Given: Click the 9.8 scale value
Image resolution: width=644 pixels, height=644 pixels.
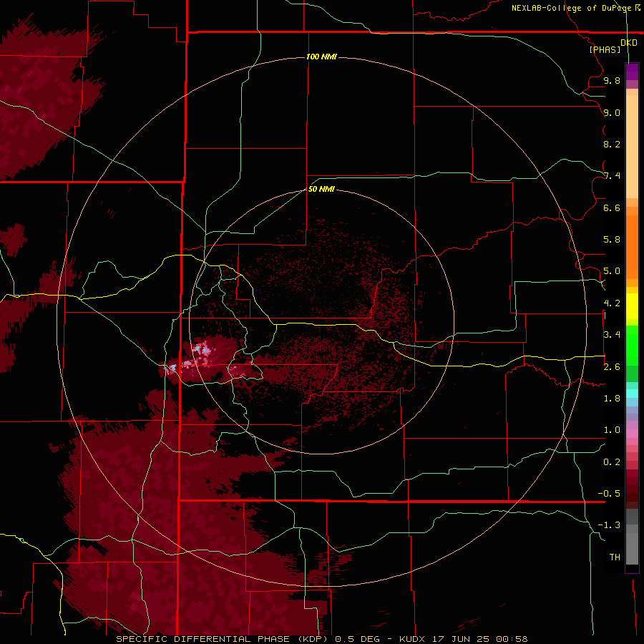Looking at the screenshot, I should point(612,80).
